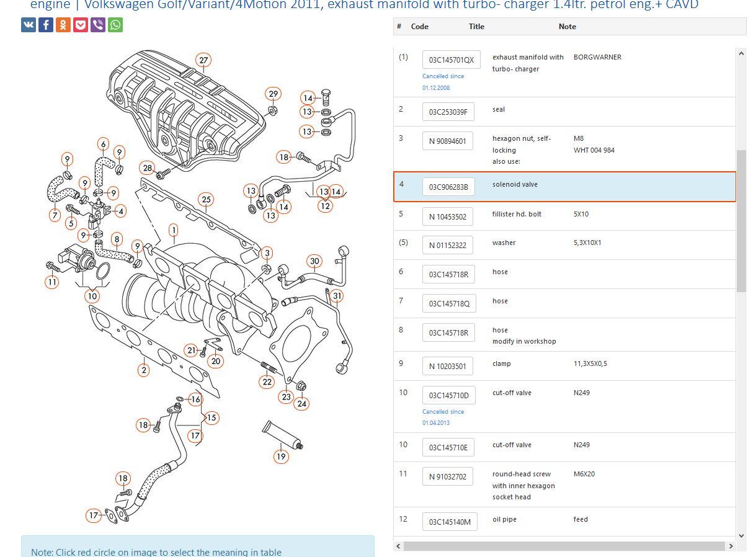Image resolution: width=756 pixels, height=557 pixels.
Task: Click the 'seal' part title
Action: point(499,109)
